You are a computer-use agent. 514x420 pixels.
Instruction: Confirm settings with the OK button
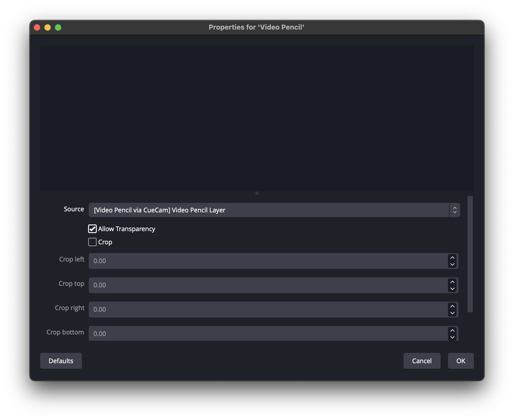tap(461, 361)
